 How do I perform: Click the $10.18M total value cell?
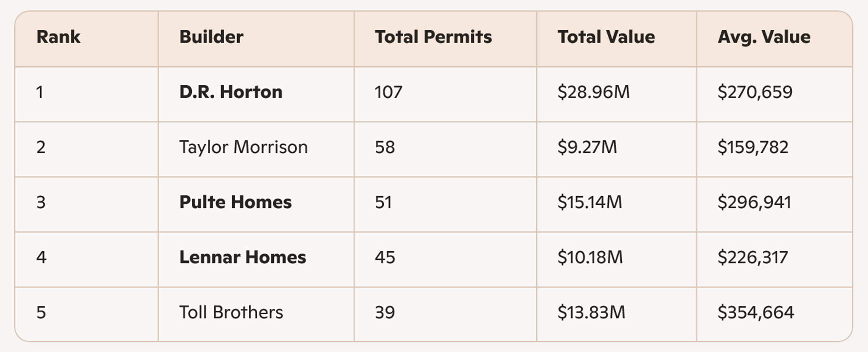tap(590, 257)
